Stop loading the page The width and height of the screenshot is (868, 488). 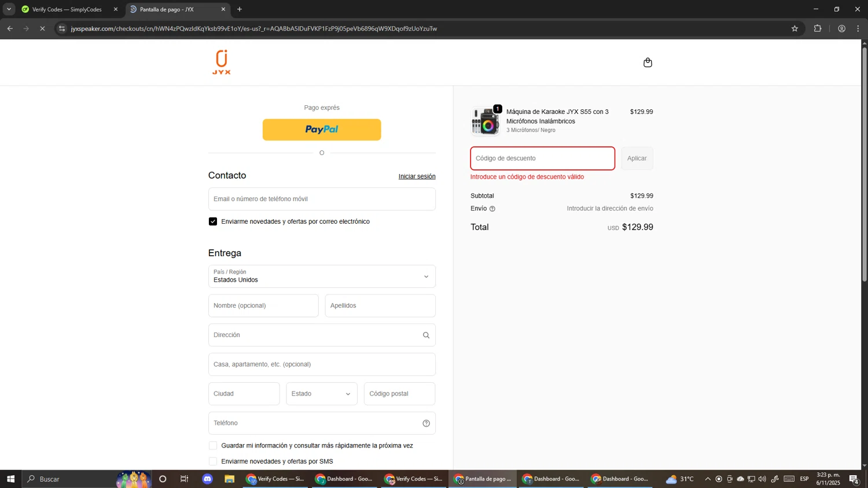coord(42,28)
